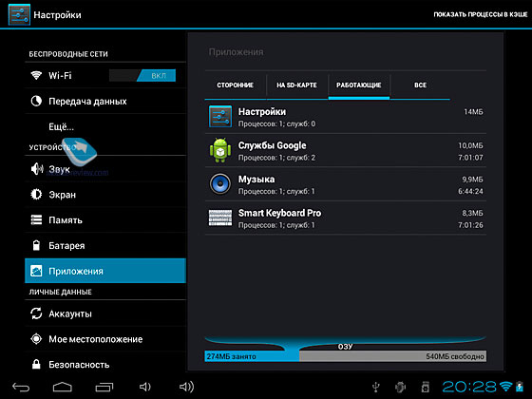Viewport: 532px width, 399px height.
Task: Tap the location icon next to Мое местоположение
Action: point(36,338)
